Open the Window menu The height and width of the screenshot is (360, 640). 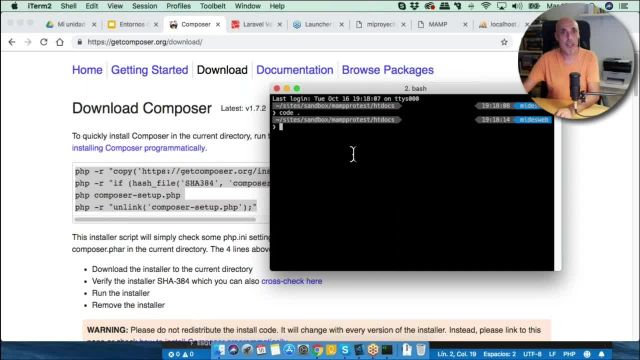click(x=248, y=6)
